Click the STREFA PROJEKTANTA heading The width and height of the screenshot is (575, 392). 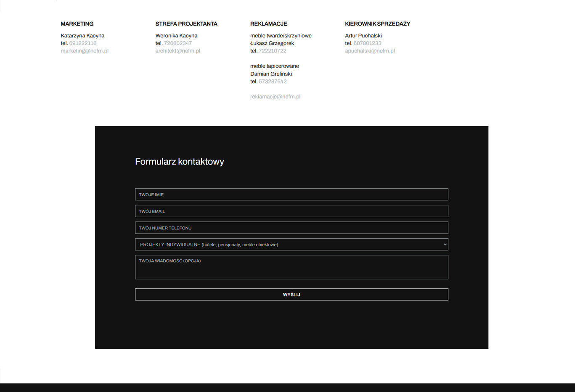click(186, 24)
